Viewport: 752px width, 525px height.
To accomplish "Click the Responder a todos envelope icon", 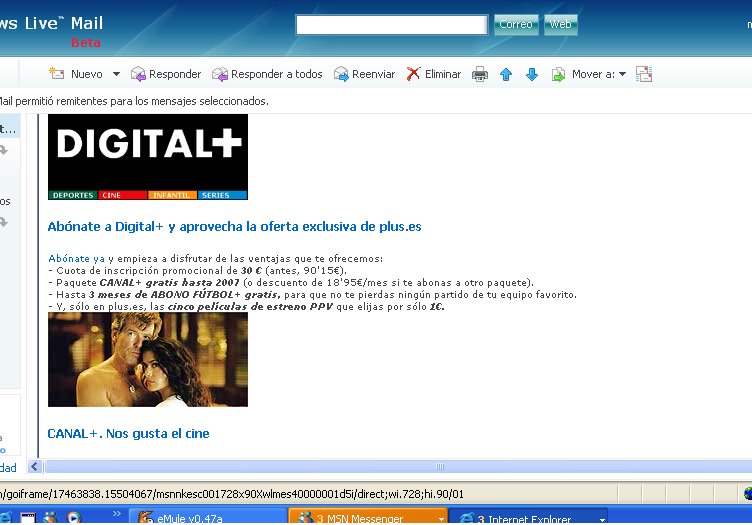I will tap(220, 74).
